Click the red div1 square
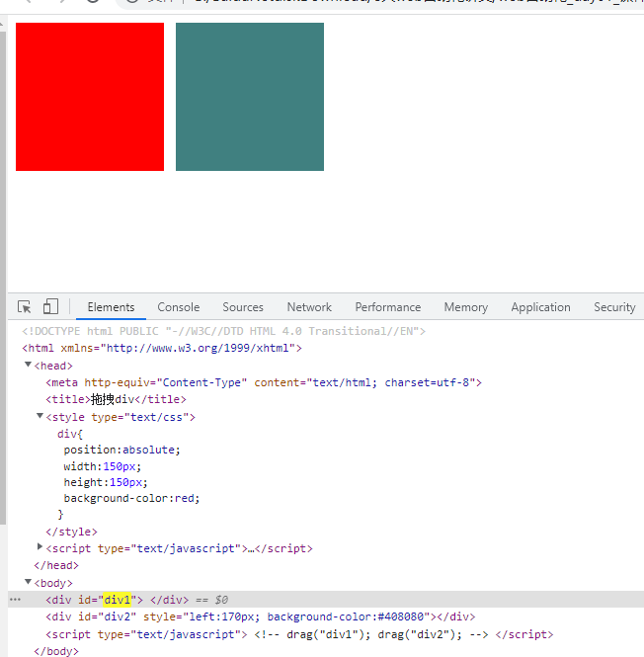 (x=90, y=97)
